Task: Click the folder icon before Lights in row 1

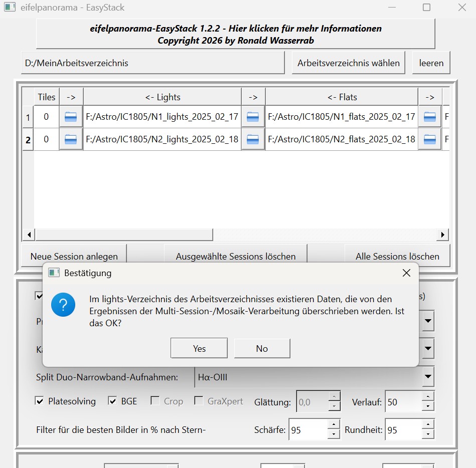Action: (x=71, y=117)
